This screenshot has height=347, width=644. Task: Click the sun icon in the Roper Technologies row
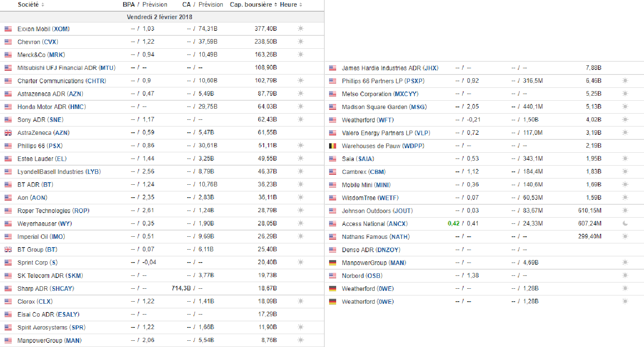click(301, 211)
